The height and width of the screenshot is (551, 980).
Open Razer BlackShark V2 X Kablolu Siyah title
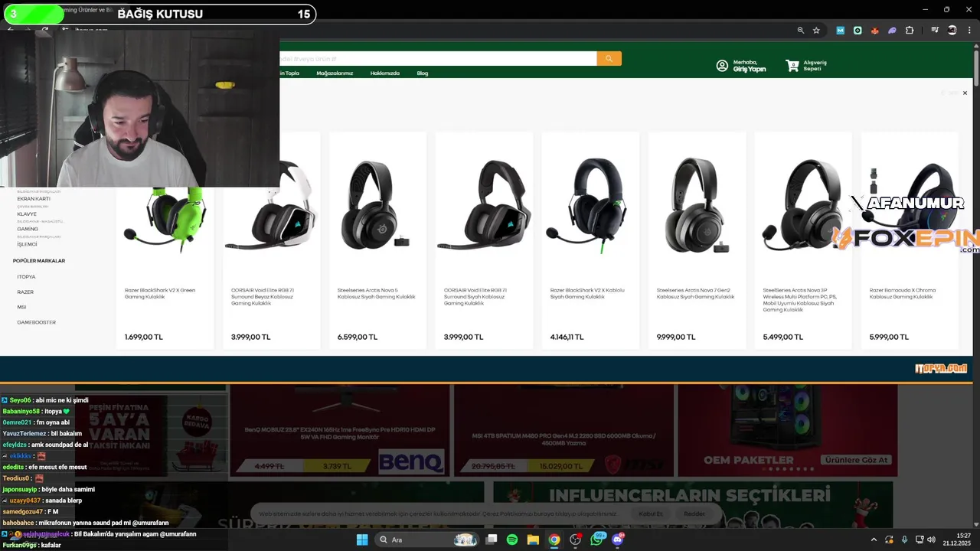point(587,293)
